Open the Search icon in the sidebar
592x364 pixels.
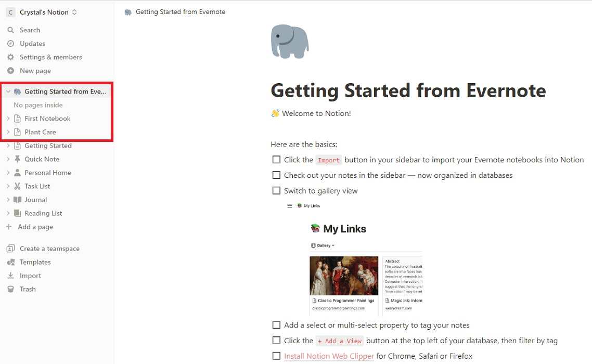pyautogui.click(x=11, y=30)
